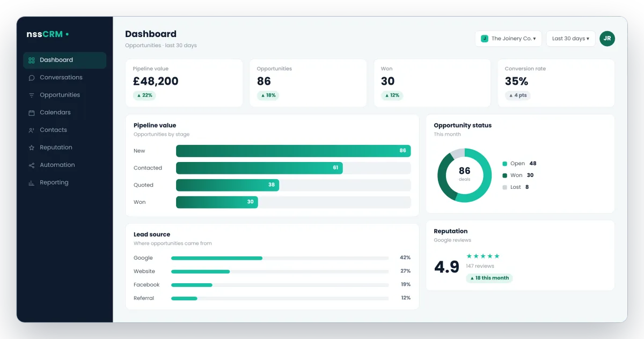Viewport: 644px width, 339px height.
Task: Click the New stage bar showing 86
Action: click(294, 151)
